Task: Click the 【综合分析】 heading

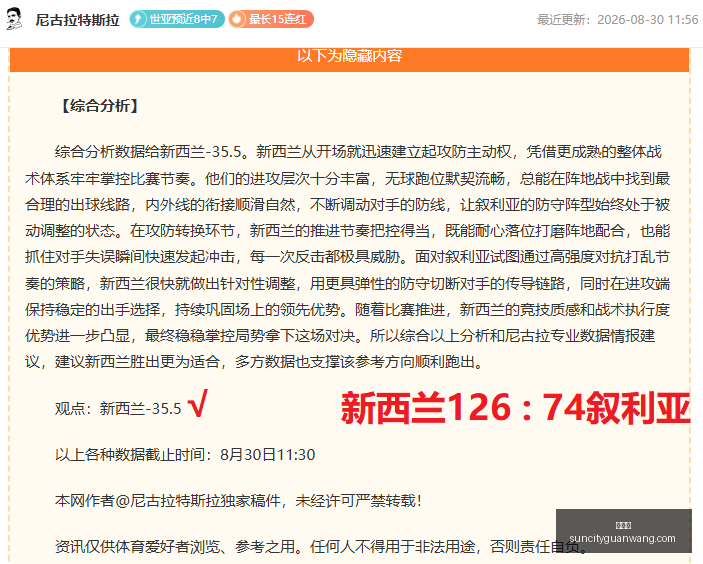Action: point(99,106)
